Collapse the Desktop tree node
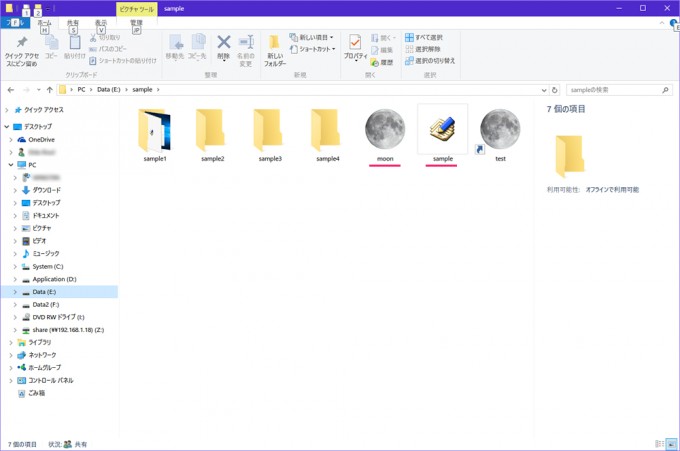Screen dimensions: 680x451 [7, 127]
